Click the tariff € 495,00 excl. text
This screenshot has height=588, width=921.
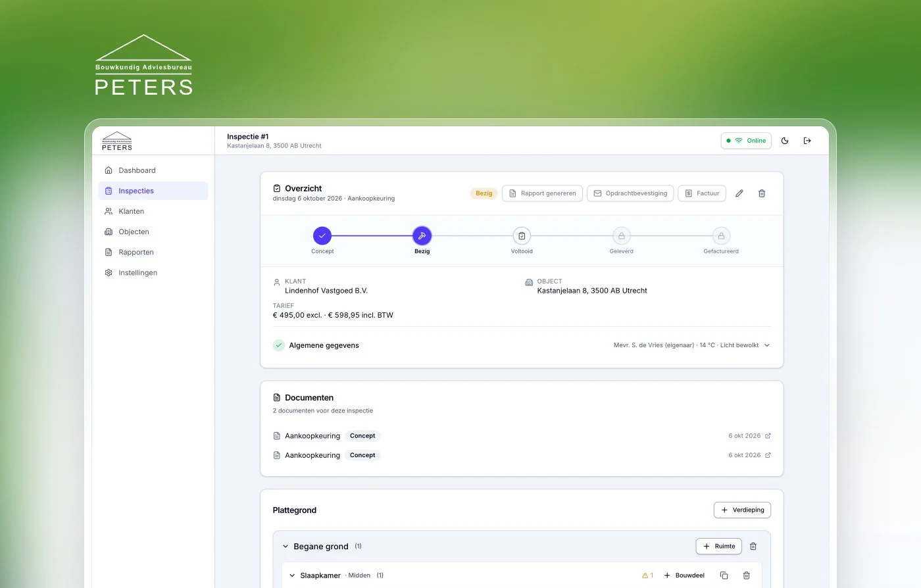[297, 315]
